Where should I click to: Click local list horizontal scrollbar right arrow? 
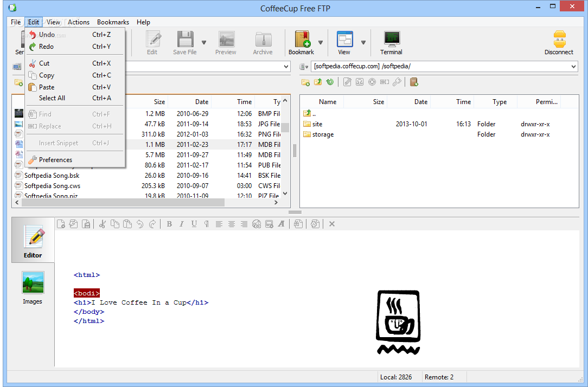[276, 203]
